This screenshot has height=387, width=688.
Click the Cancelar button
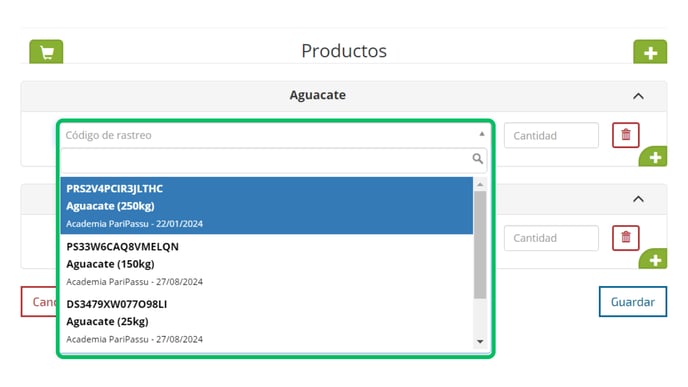(39, 302)
